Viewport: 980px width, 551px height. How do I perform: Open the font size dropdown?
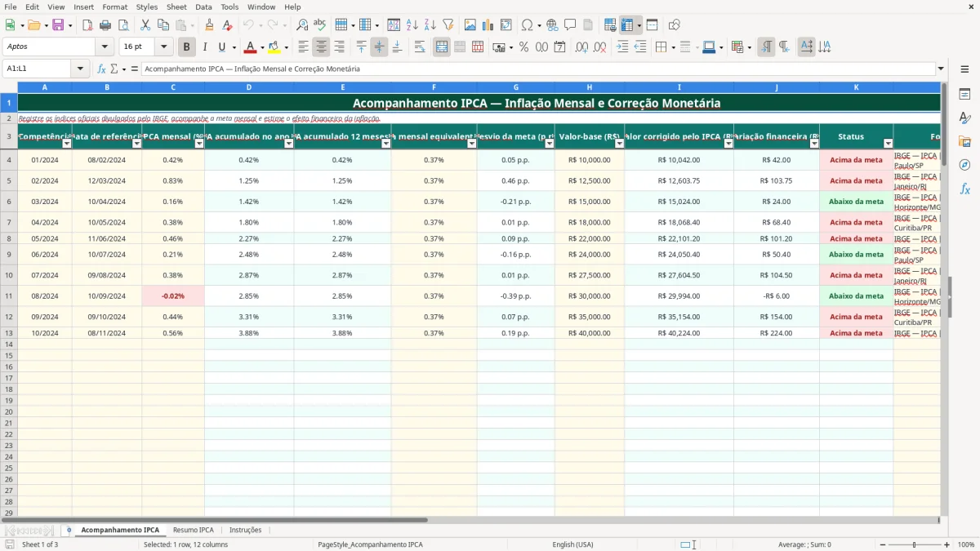(164, 47)
